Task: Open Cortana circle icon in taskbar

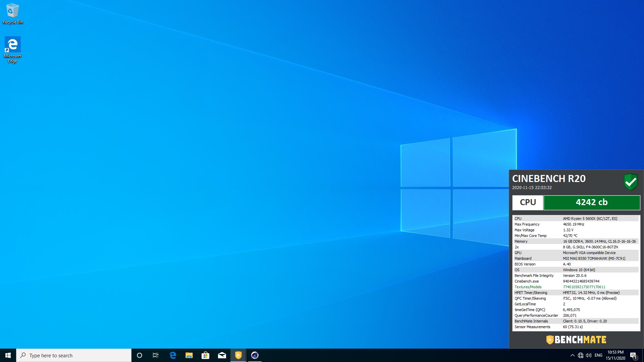Action: click(140, 355)
